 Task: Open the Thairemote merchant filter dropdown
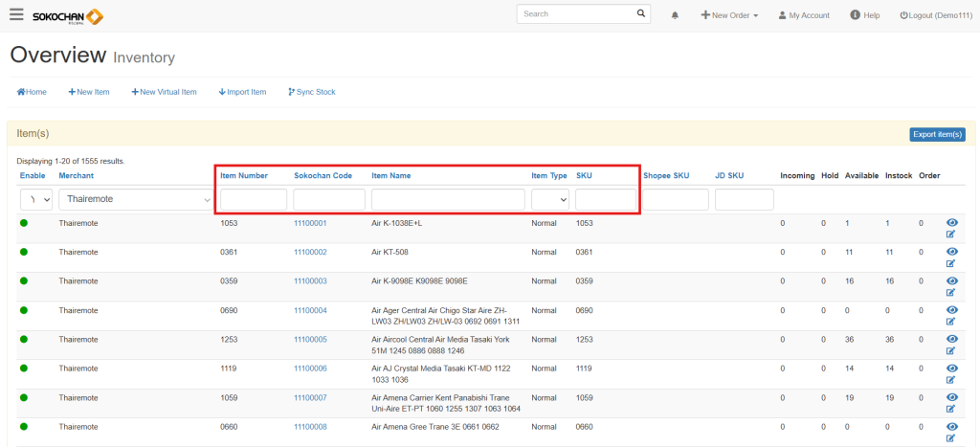(135, 199)
